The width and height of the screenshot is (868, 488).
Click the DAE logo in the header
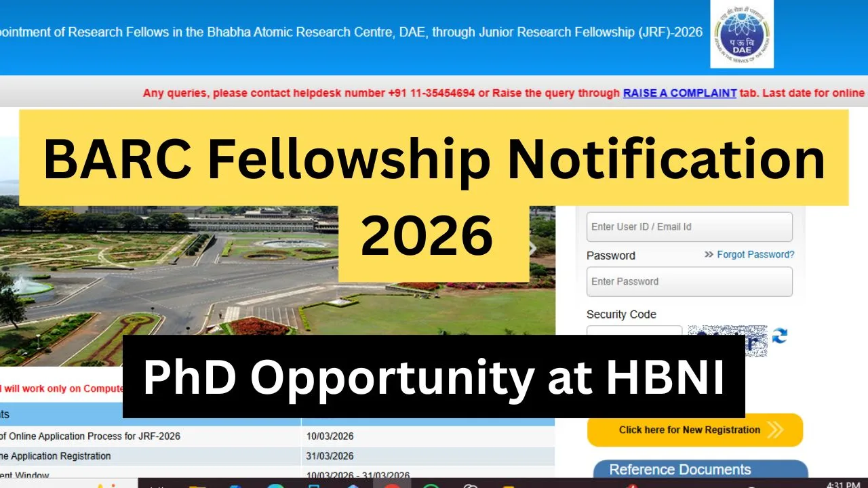click(x=741, y=33)
